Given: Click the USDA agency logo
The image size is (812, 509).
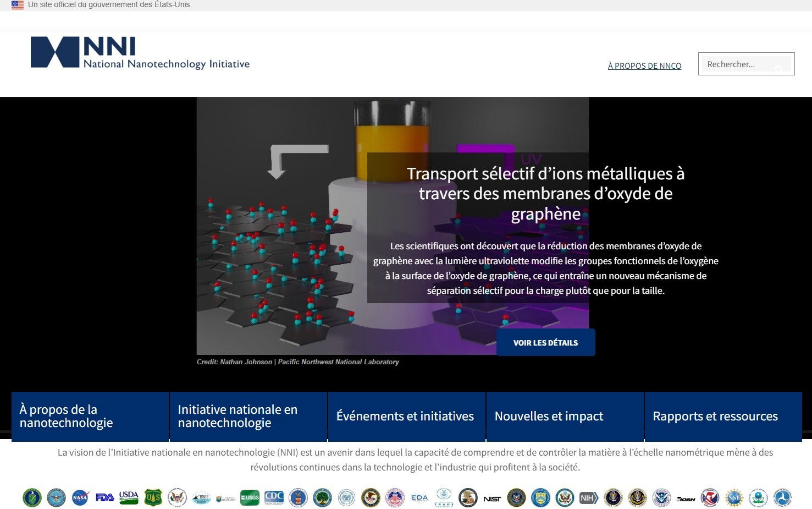Looking at the screenshot, I should coord(129,497).
